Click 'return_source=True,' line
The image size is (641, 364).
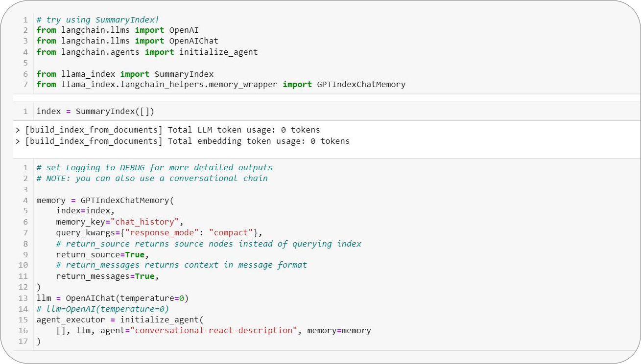[x=102, y=255]
